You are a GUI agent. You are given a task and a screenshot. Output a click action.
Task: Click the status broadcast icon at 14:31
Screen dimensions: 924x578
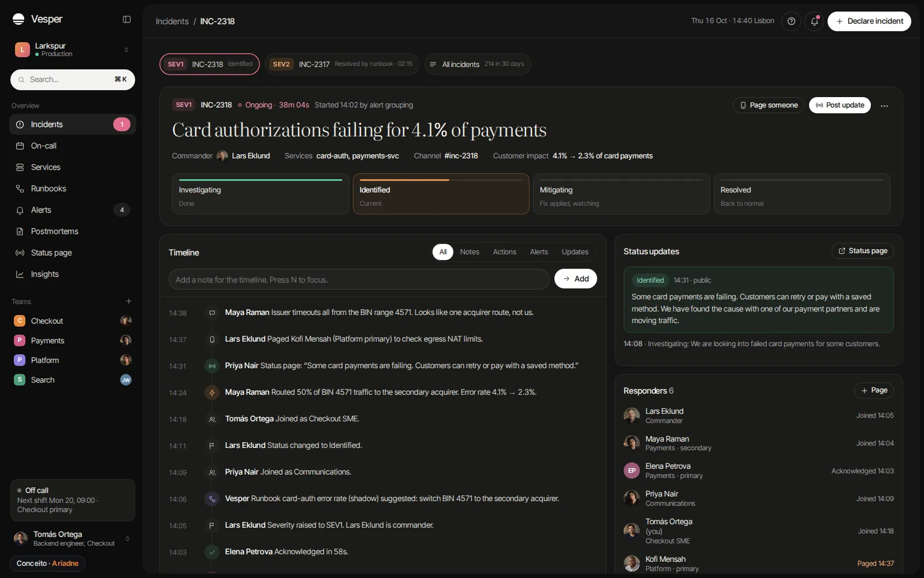click(x=212, y=366)
